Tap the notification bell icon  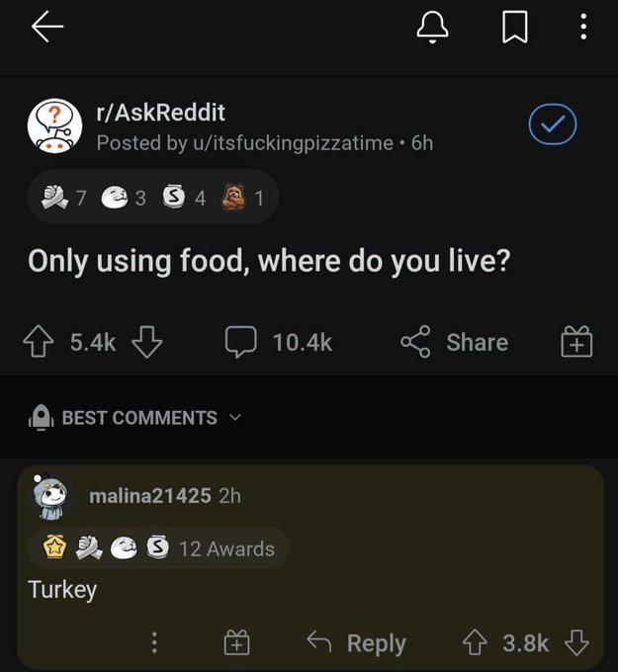coord(432,30)
